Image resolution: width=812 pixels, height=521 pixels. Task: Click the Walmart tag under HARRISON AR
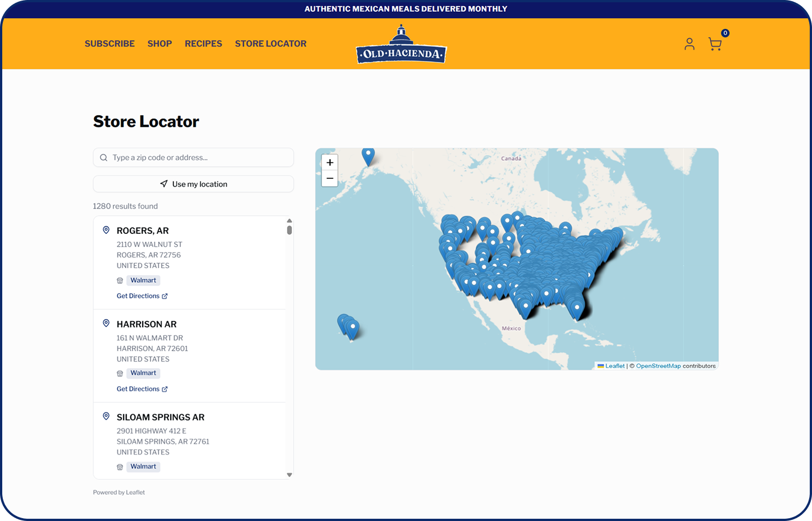click(x=143, y=373)
